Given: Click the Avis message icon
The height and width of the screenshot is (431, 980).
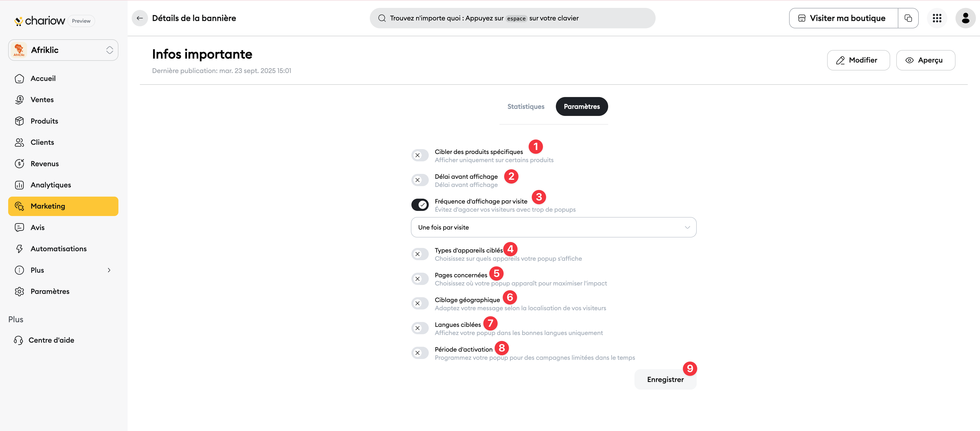Looking at the screenshot, I should 19,228.
